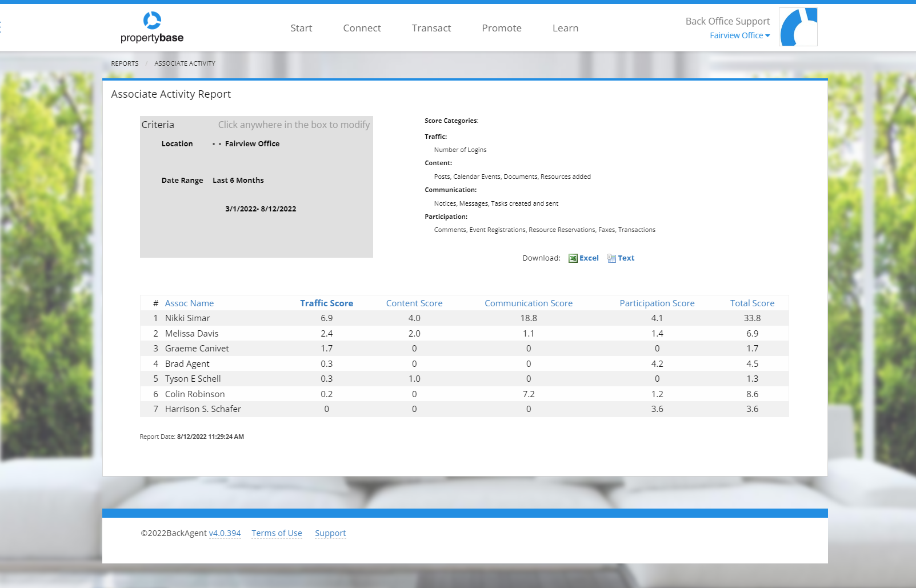Open the Transact menu
Viewport: 916px width, 588px height.
pyautogui.click(x=431, y=27)
